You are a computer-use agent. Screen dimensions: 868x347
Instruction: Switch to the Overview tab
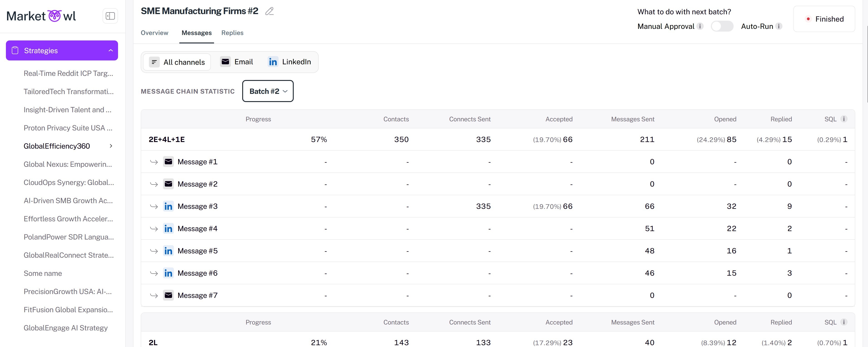click(x=154, y=33)
